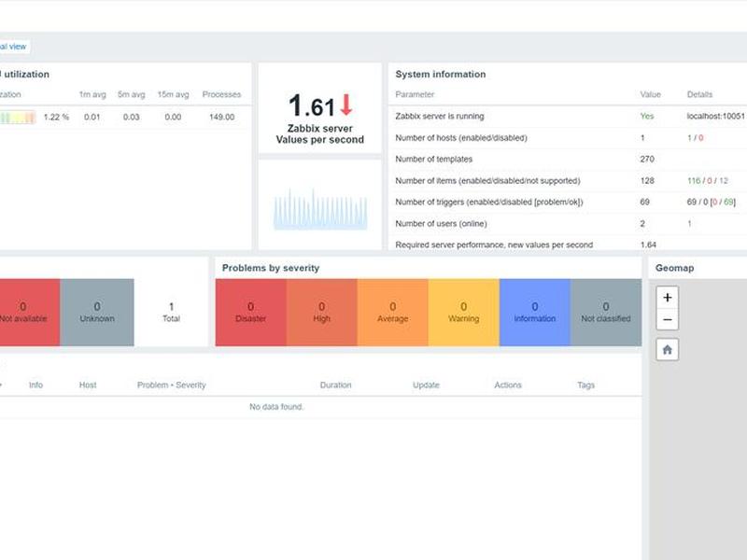Click the red down arrow beside 1.61
The image size is (747, 560).
(x=346, y=105)
